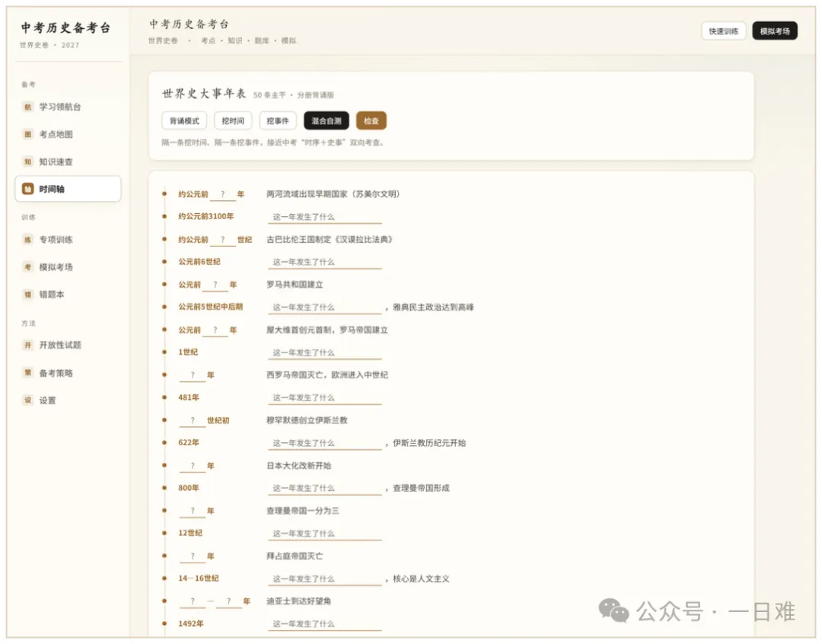Click the 中考历史备考台 sidebar title

point(65,28)
